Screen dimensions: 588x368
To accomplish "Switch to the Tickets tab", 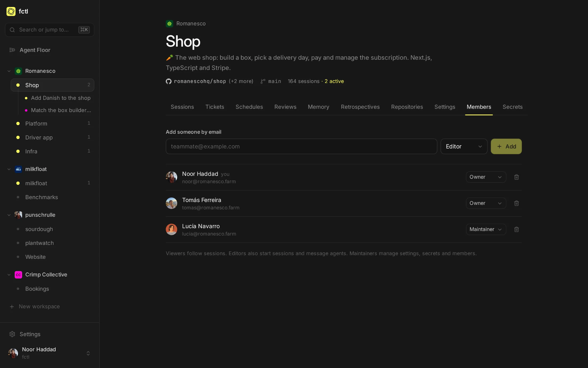I will pyautogui.click(x=215, y=107).
